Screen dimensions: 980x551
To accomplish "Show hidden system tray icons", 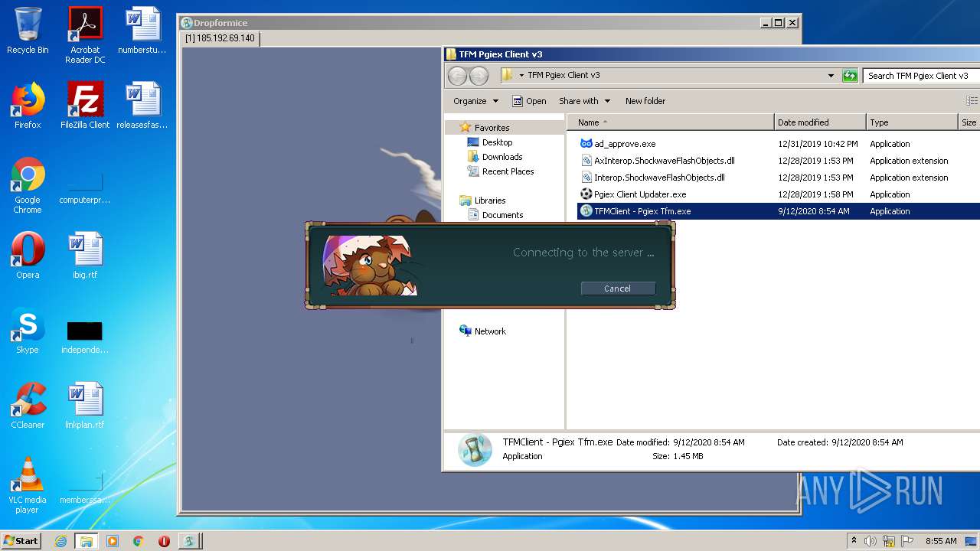I will click(854, 541).
